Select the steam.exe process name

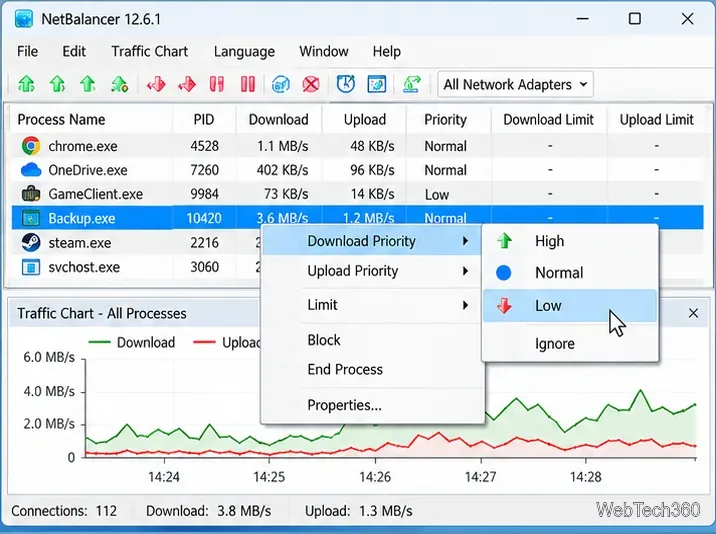click(80, 243)
